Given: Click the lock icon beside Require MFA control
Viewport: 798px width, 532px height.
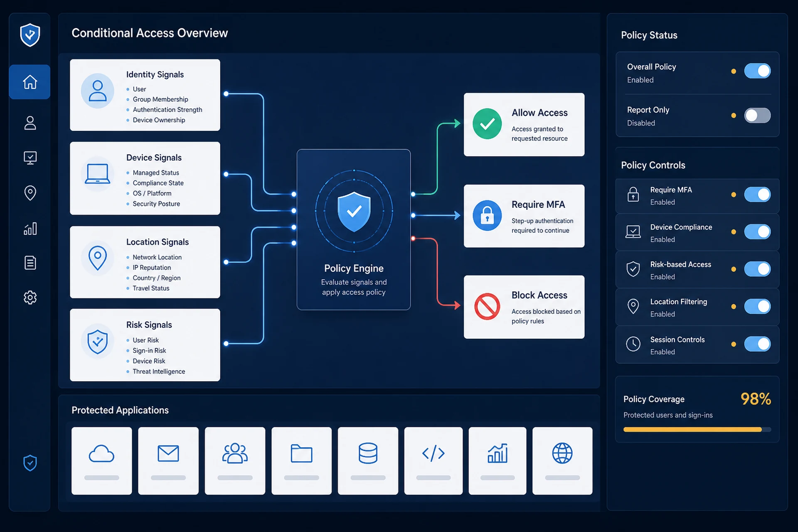Looking at the screenshot, I should [633, 194].
